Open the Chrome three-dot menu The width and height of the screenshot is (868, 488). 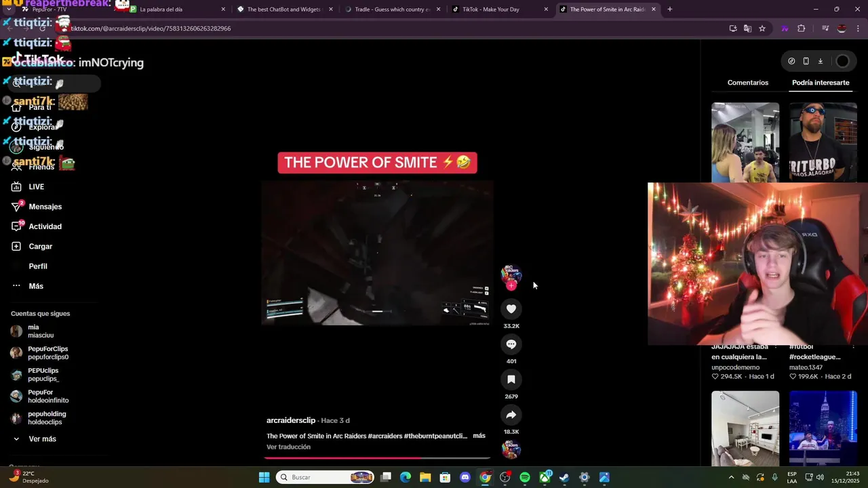[x=859, y=28]
